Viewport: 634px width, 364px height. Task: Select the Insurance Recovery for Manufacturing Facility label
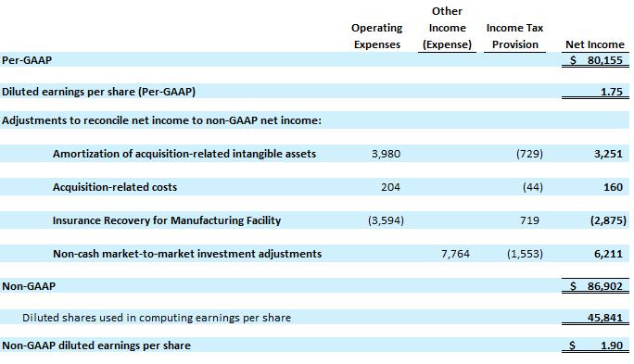(167, 220)
